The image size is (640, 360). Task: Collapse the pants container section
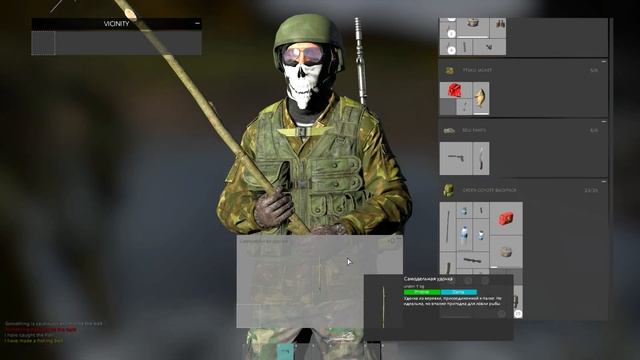coord(604,122)
